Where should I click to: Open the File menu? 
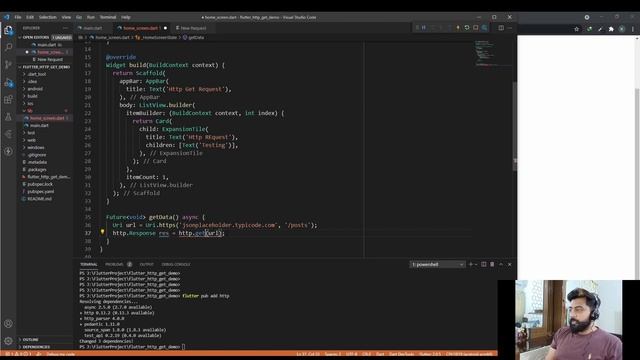tap(18, 17)
